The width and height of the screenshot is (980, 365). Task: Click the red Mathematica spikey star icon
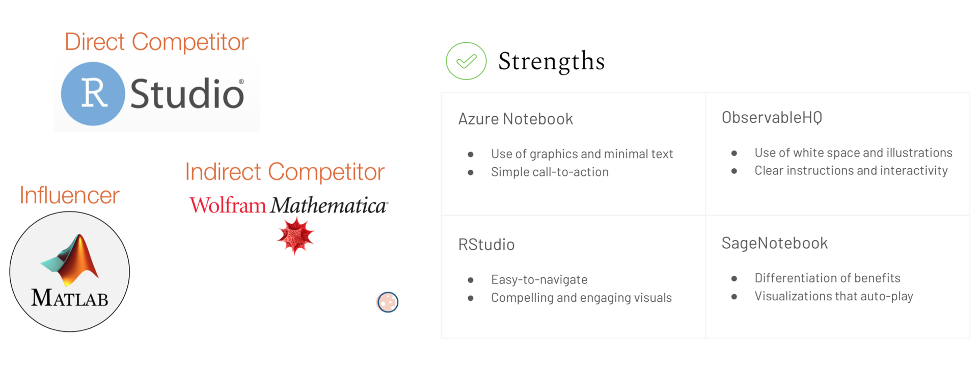pyautogui.click(x=295, y=235)
